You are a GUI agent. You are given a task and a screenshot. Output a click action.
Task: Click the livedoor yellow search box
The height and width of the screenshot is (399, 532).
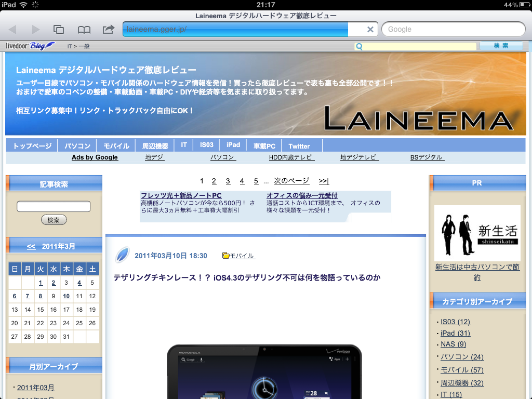[x=416, y=46]
